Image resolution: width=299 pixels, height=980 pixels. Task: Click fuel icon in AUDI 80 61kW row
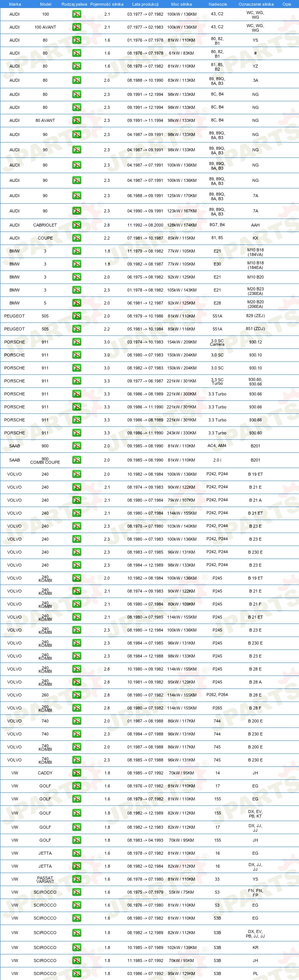click(76, 53)
